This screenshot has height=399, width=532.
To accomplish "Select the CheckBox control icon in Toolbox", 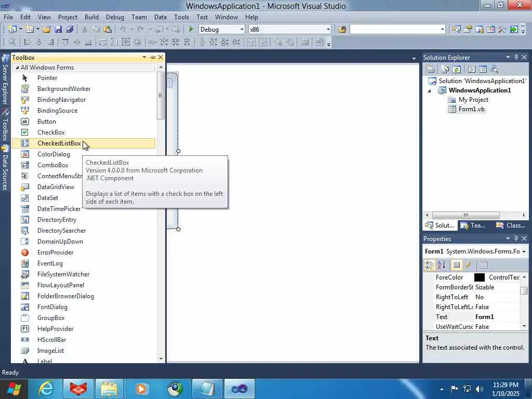I will 25,132.
